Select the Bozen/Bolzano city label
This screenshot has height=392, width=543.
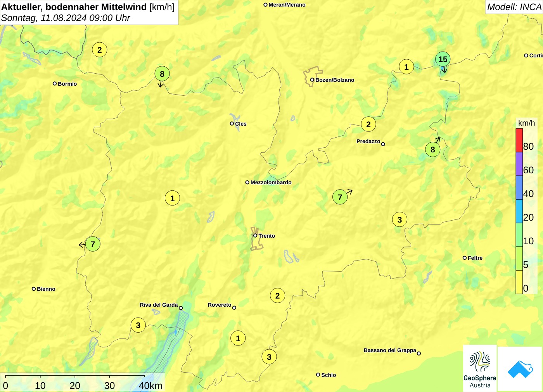(x=335, y=80)
